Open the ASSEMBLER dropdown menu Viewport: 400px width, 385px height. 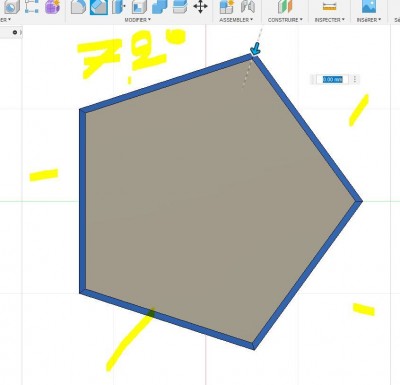(x=236, y=20)
